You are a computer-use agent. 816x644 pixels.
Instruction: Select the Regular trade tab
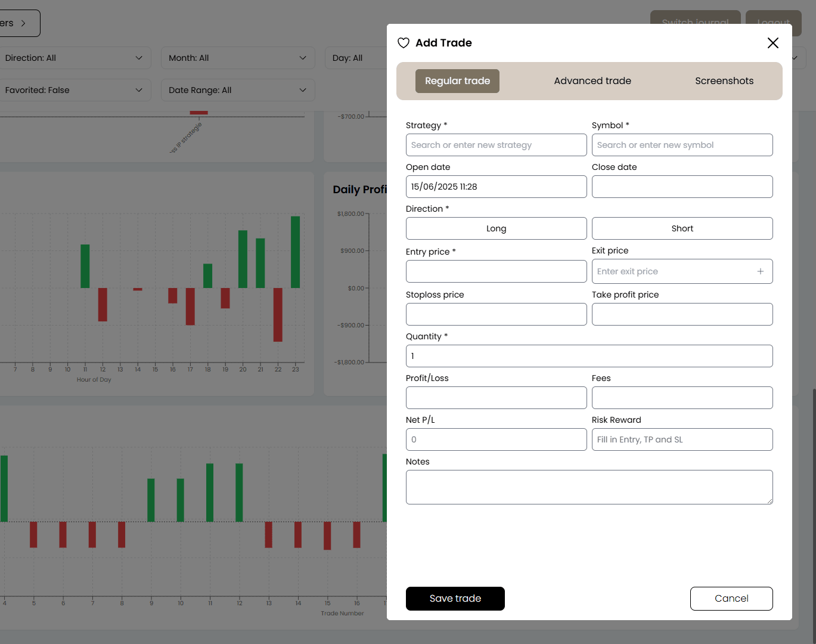[x=457, y=80]
